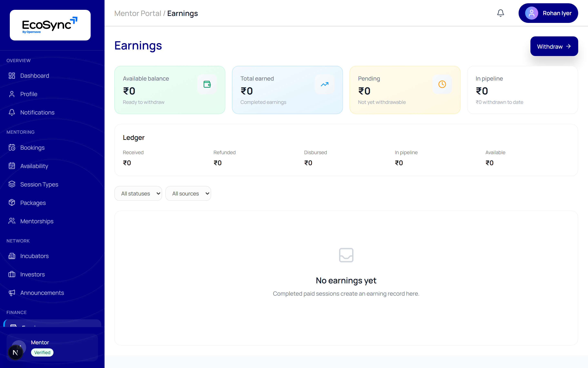
Task: Click 'Completed earnings' caption
Action: [263, 102]
